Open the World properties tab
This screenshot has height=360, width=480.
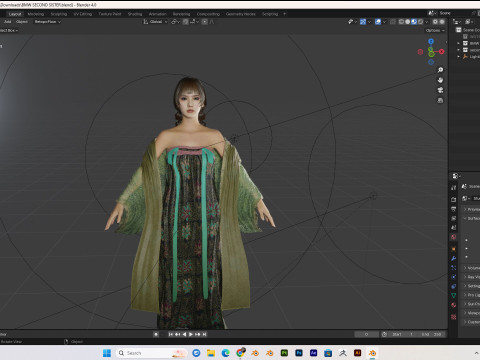point(454,237)
